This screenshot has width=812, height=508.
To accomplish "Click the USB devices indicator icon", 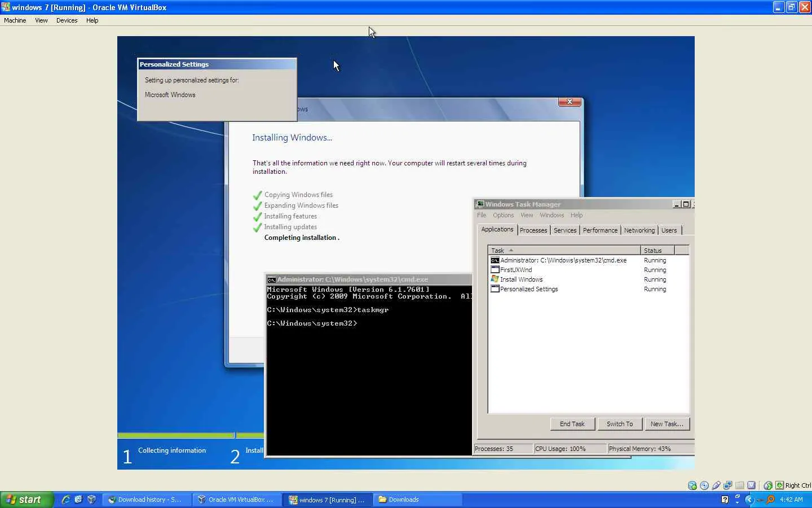I will [x=716, y=485].
